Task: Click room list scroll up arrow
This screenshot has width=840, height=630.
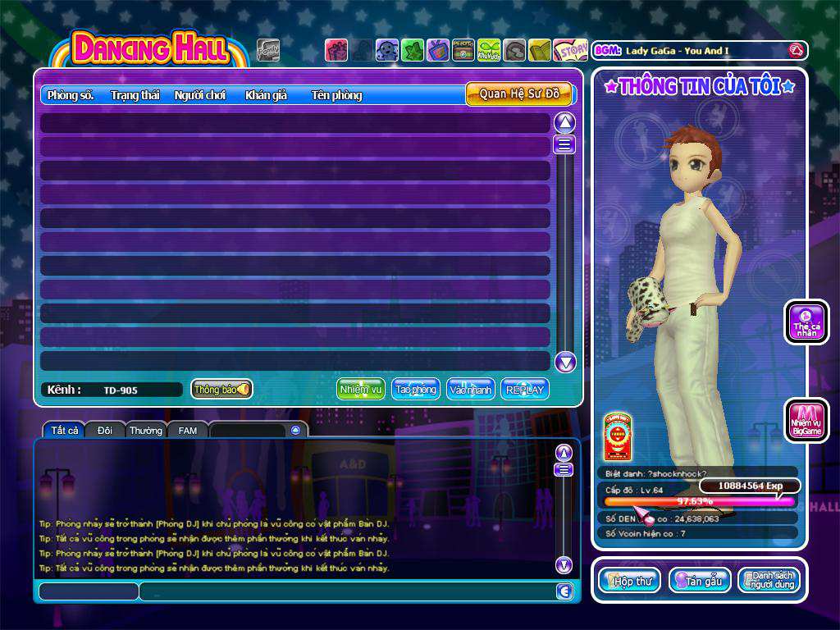Action: (x=564, y=123)
